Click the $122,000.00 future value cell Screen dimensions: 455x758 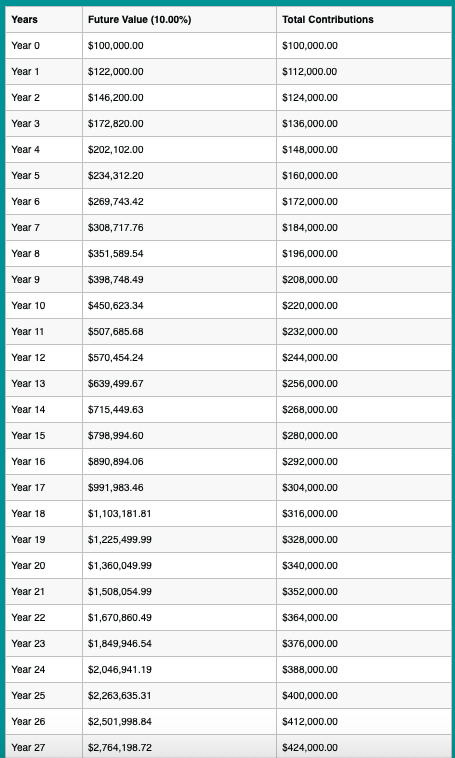pos(116,72)
